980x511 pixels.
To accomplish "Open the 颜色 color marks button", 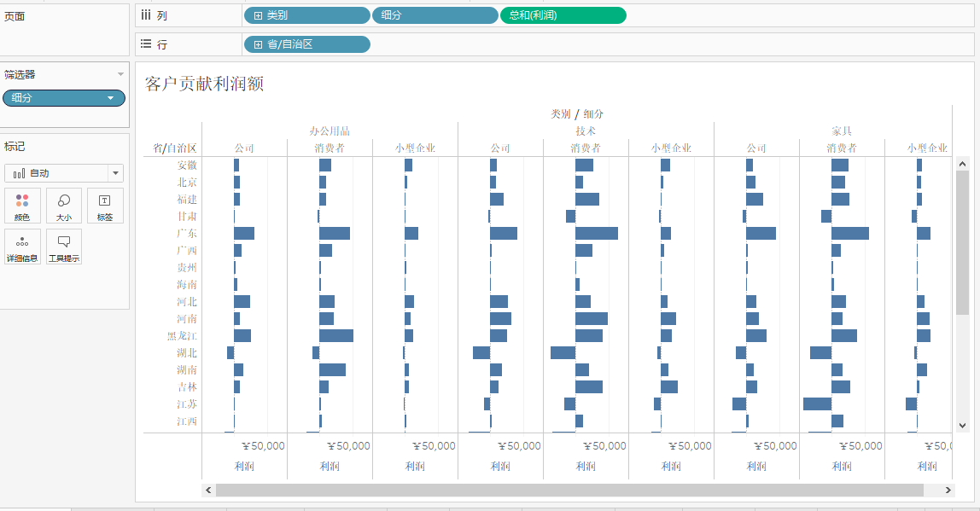I will click(22, 206).
